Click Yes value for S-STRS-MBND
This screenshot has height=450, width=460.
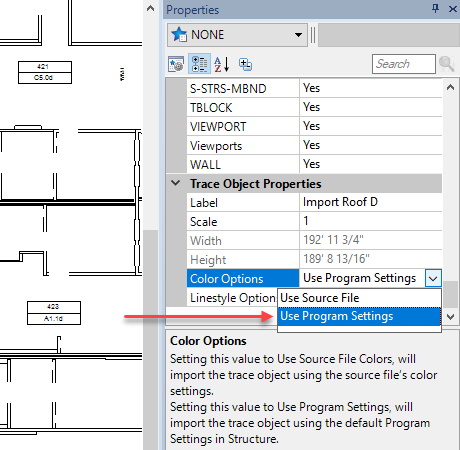(x=311, y=88)
